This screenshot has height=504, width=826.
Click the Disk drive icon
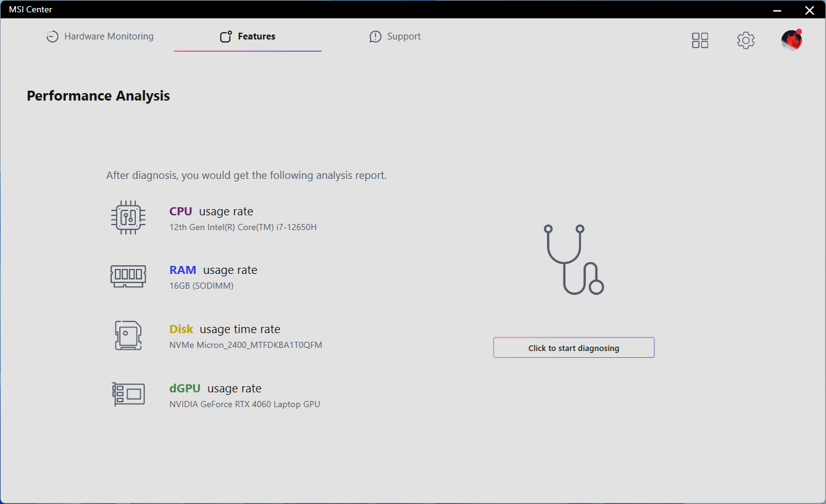click(x=128, y=336)
